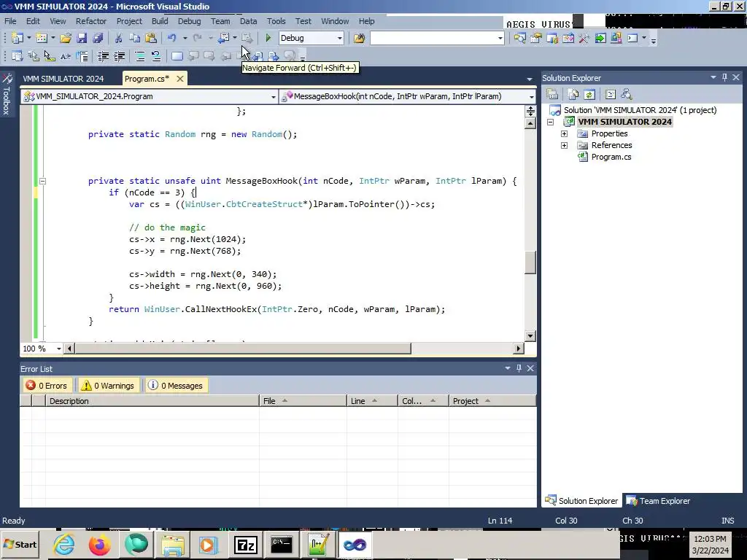Collapse the VMM SIMULATOR 2024 project node
The height and width of the screenshot is (560, 747).
pos(550,122)
